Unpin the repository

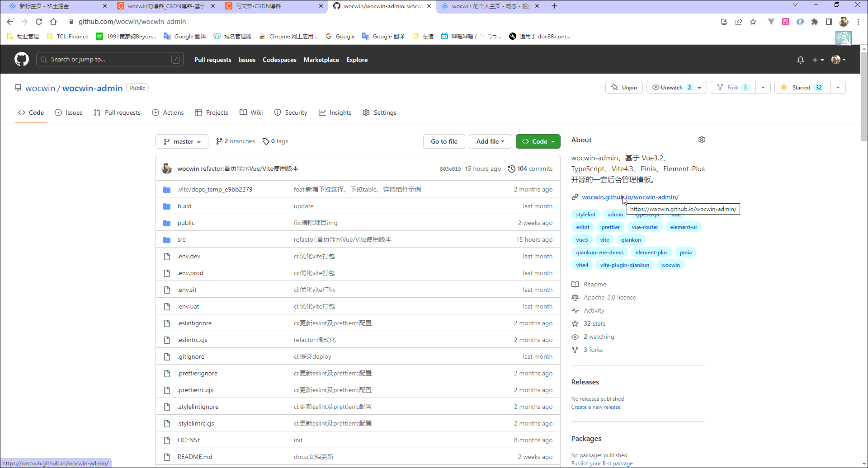click(x=624, y=87)
